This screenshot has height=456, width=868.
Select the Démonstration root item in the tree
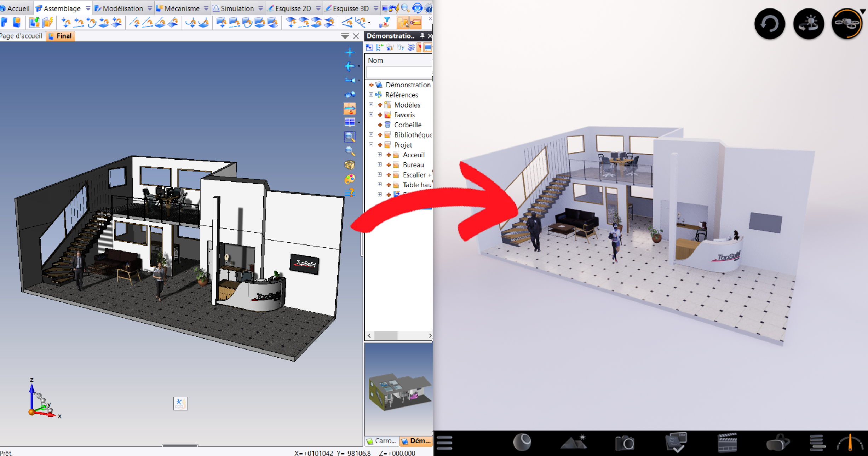(408, 85)
